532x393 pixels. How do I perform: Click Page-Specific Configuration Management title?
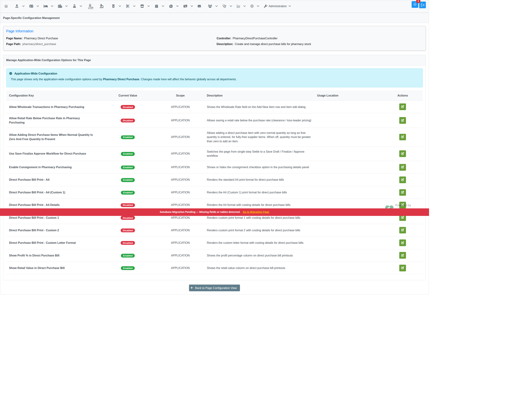coord(31,18)
